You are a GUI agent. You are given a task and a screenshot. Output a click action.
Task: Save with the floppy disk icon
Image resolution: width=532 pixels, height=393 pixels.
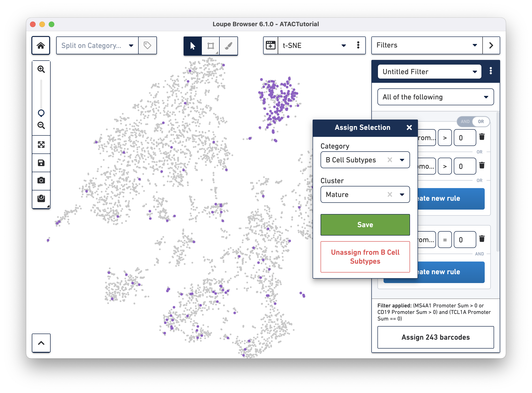tap(41, 163)
